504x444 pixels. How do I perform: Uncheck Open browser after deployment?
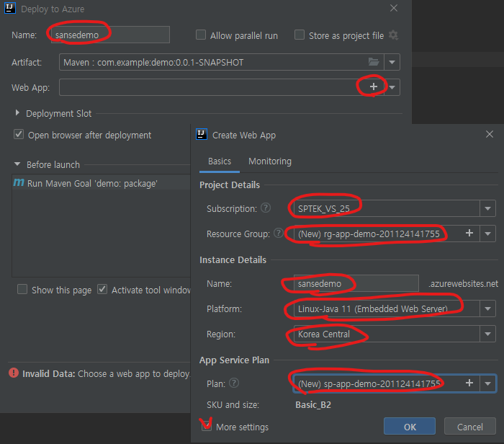[19, 135]
